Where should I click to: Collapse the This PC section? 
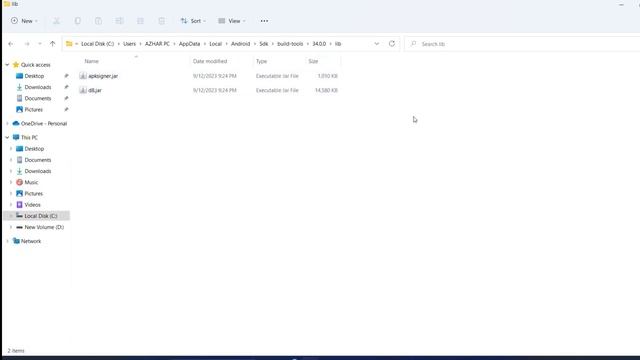tap(7, 138)
